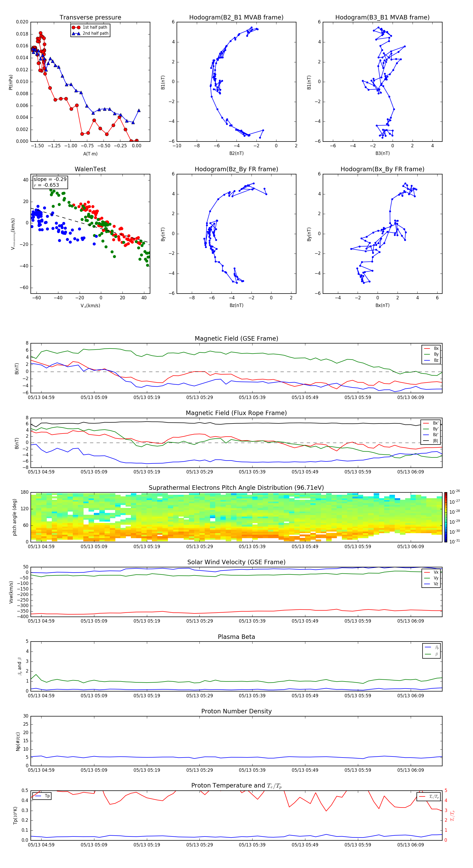The height and width of the screenshot is (868, 473).
Task: Click 'pitch angle (deg)' axis label
Action: point(14,517)
